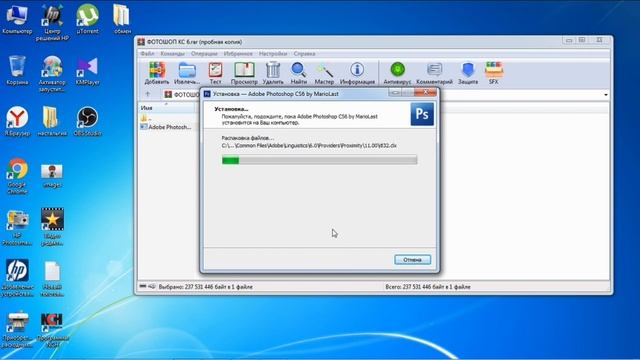Click the video editor star icon on desktop
The width and height of the screenshot is (640, 360).
tap(52, 227)
